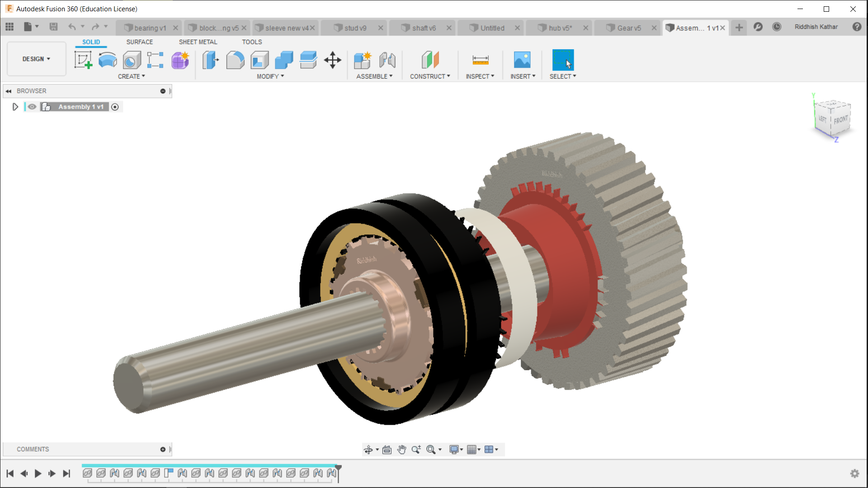Screen dimensions: 868x488
Task: Open the File menu dropdown
Action: [31, 27]
